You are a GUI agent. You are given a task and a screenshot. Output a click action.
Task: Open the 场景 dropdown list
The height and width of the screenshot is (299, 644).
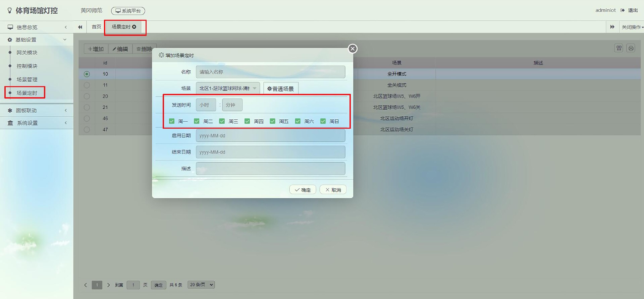pos(228,88)
